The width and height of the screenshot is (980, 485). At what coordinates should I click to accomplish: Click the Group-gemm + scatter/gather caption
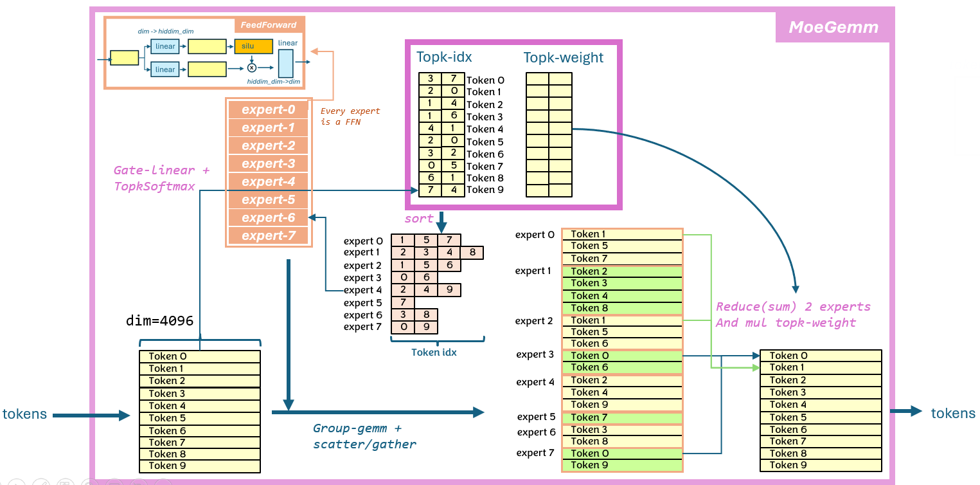point(364,436)
